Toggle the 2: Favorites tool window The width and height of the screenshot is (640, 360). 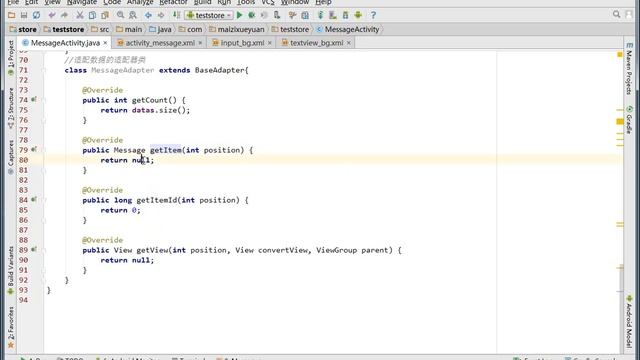click(11, 328)
